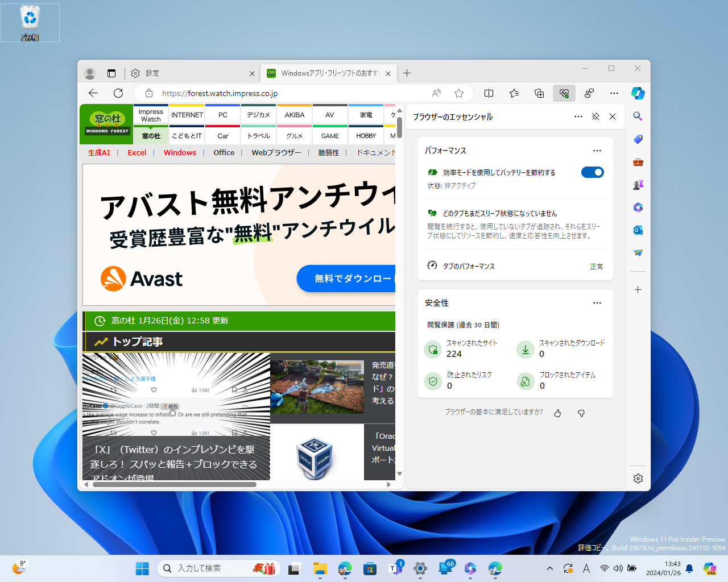Unpin the Browser Essentials panel
Viewport: 728px width, 582px height.
[595, 117]
